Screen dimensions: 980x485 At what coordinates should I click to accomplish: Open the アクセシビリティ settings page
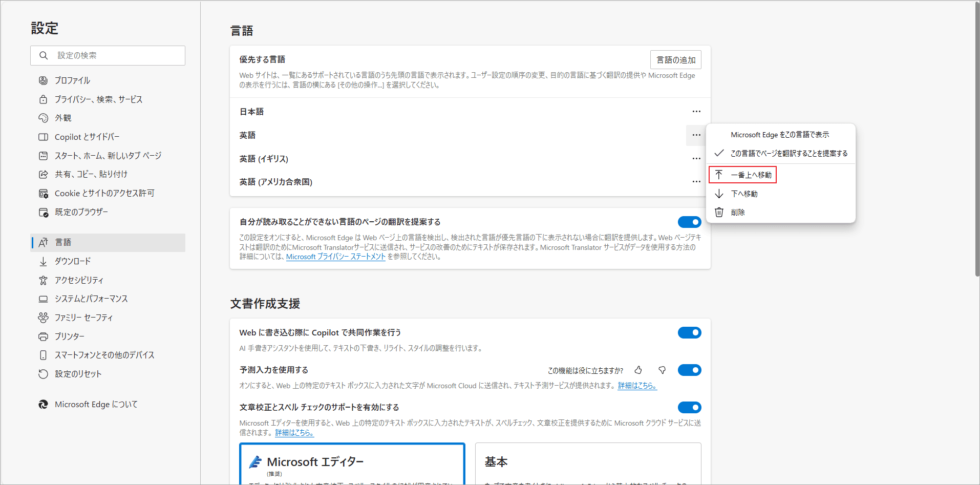point(108,280)
